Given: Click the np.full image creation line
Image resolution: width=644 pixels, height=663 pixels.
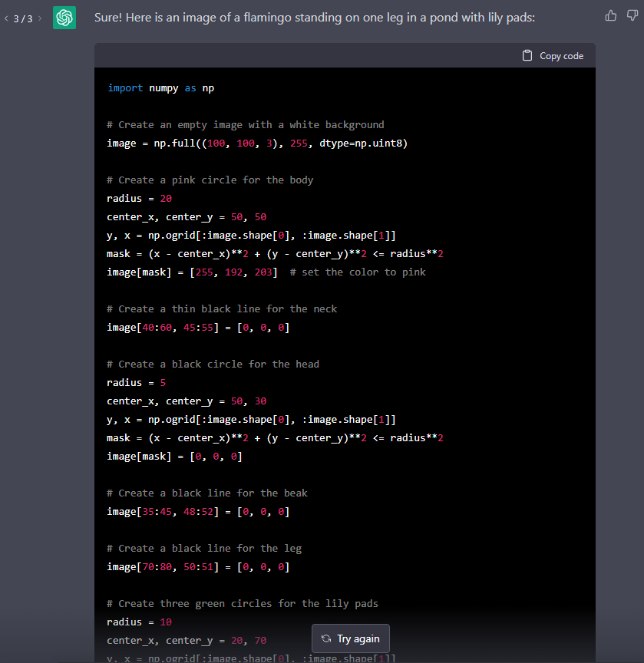Looking at the screenshot, I should 257,143.
